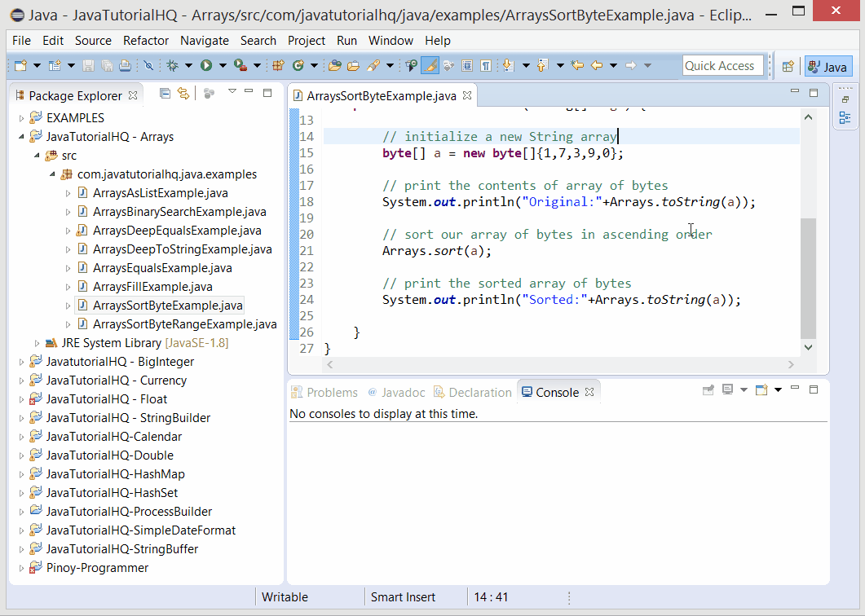
Task: Open the Refactor menu
Action: pyautogui.click(x=145, y=40)
